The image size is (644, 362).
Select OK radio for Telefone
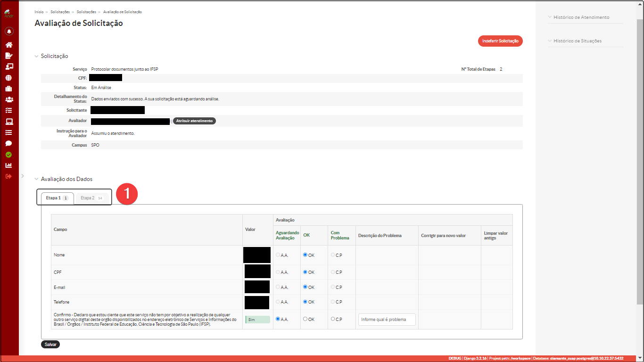(305, 302)
